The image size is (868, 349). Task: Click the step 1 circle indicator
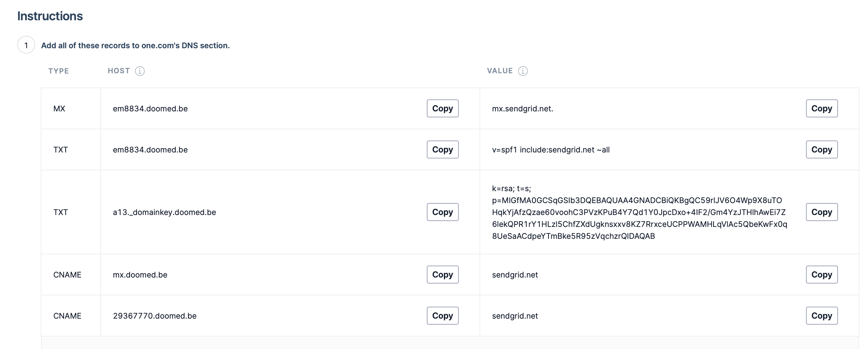click(26, 45)
